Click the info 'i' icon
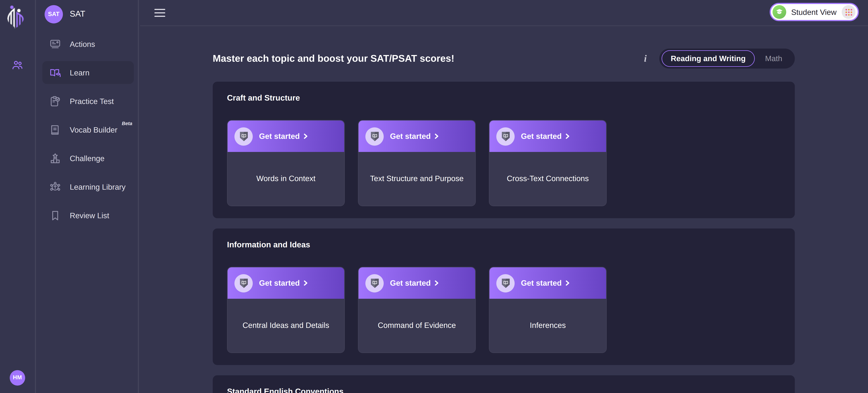The width and height of the screenshot is (868, 393). (x=645, y=58)
